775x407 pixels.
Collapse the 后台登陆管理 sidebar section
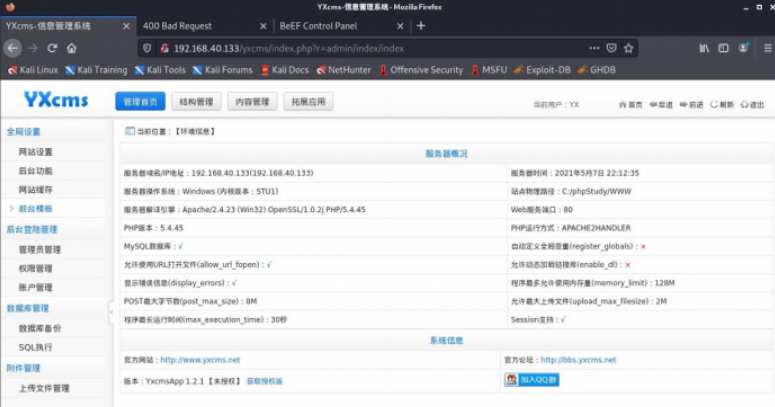(32, 229)
